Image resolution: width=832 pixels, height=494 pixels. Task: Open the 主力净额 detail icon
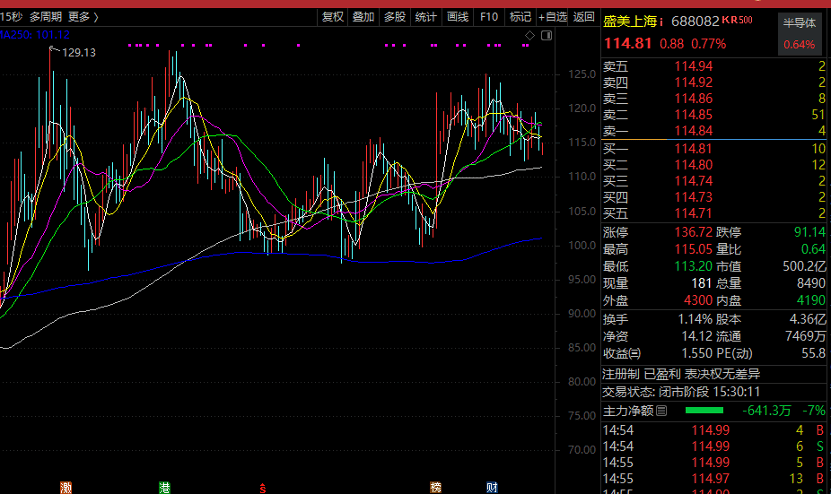pyautogui.click(x=661, y=411)
